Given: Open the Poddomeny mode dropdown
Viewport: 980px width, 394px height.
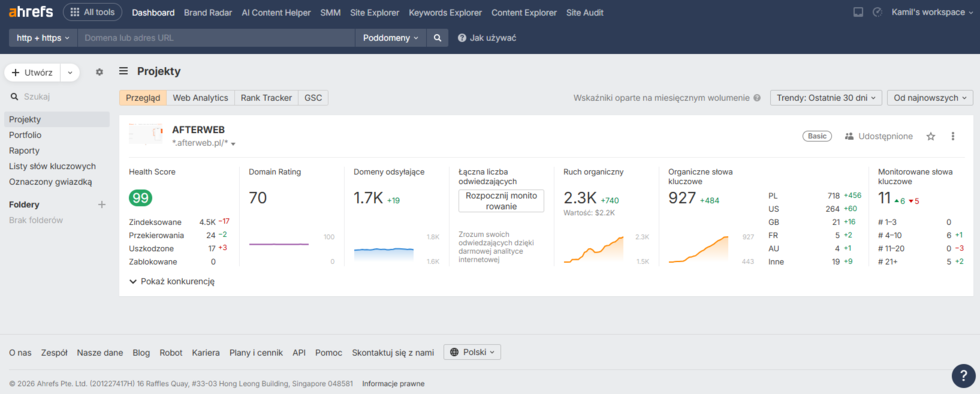Looking at the screenshot, I should click(x=391, y=38).
